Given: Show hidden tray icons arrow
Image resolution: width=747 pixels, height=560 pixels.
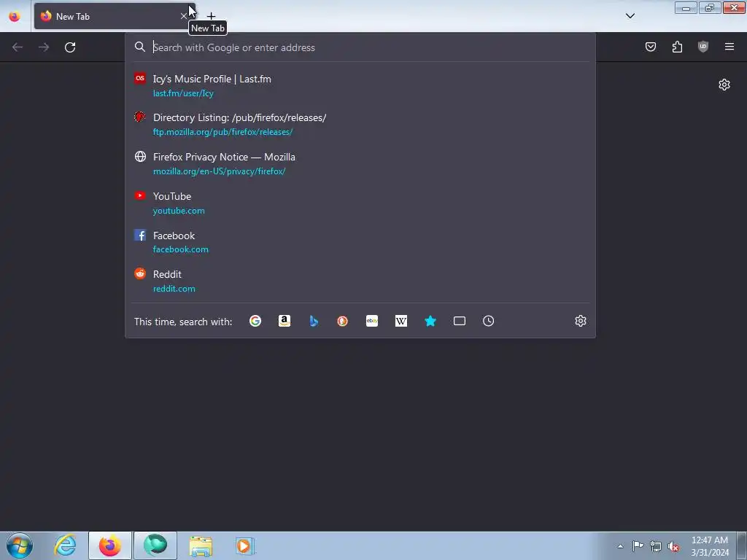Looking at the screenshot, I should pyautogui.click(x=620, y=546).
